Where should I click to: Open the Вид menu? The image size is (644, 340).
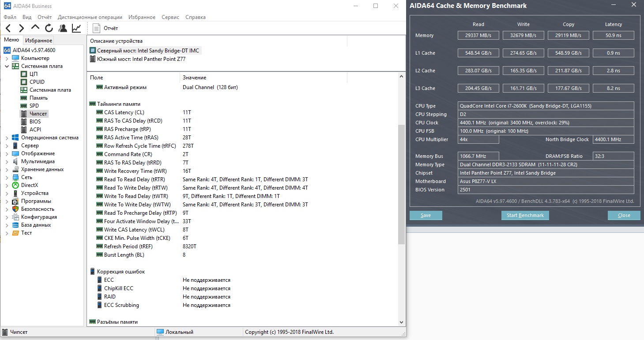coord(27,17)
